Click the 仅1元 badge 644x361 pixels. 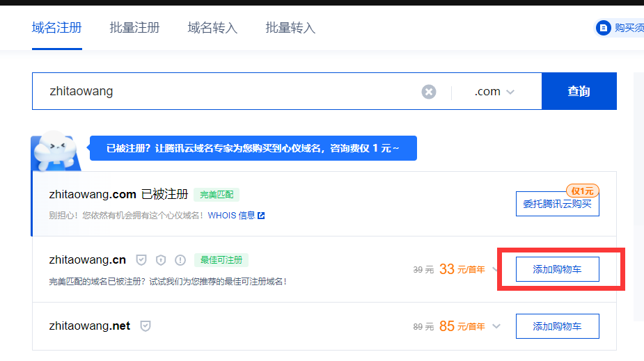tap(583, 191)
